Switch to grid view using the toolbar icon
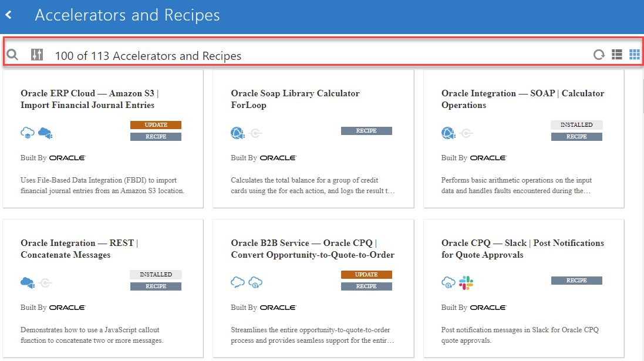The height and width of the screenshot is (361, 644). [x=634, y=54]
